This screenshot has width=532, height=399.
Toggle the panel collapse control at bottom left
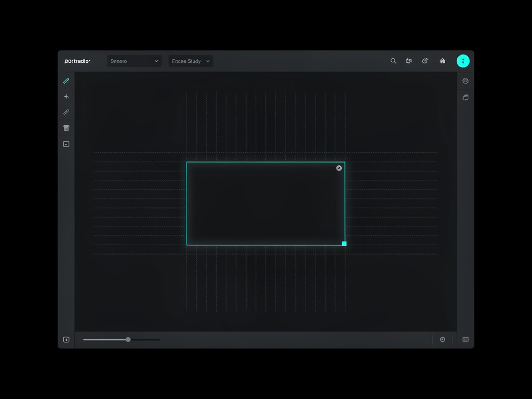click(x=66, y=339)
